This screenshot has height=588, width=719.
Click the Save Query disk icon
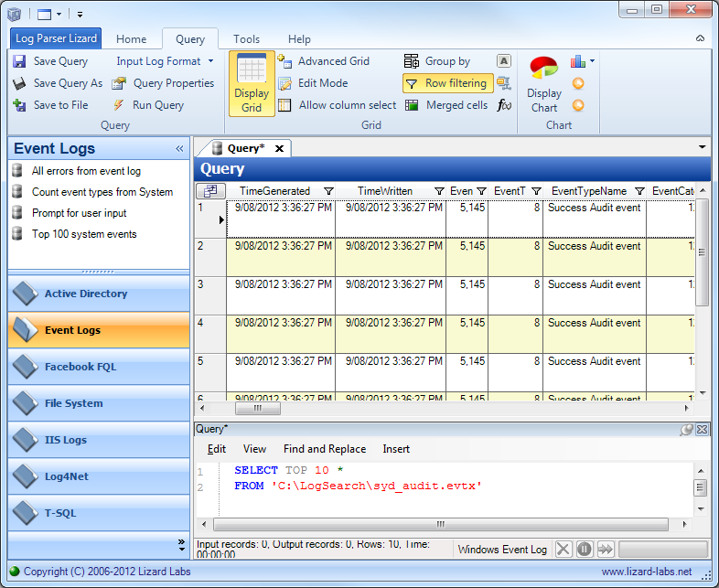click(19, 61)
